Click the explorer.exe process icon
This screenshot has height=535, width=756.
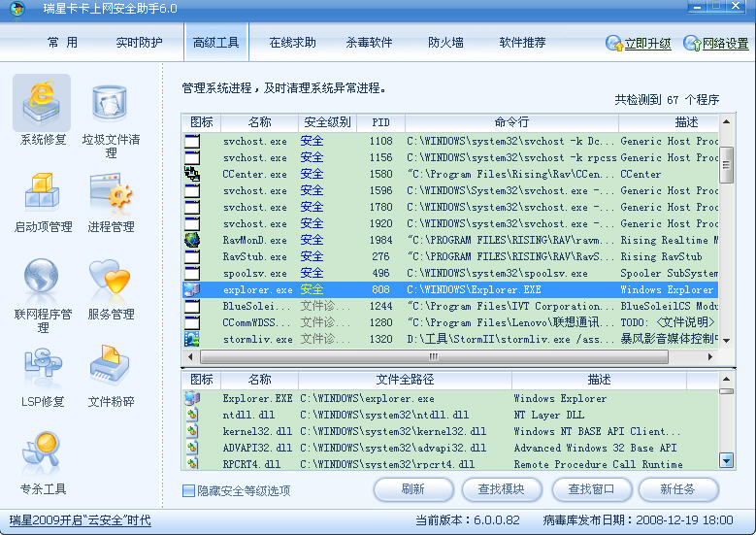click(192, 289)
